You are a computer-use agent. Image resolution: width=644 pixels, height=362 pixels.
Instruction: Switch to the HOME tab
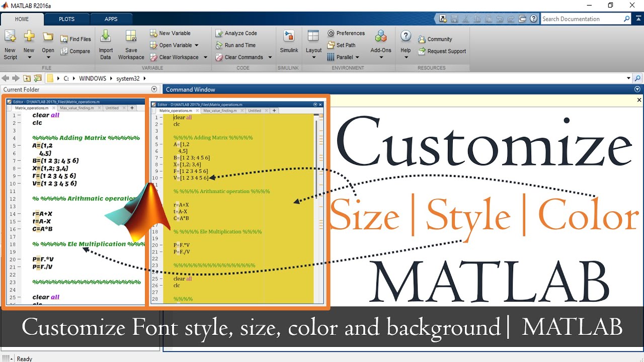point(22,19)
